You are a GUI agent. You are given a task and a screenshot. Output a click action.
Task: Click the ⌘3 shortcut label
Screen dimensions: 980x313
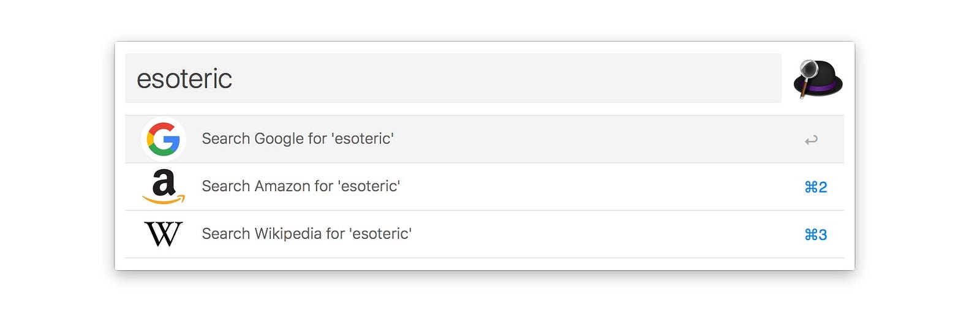click(x=815, y=235)
